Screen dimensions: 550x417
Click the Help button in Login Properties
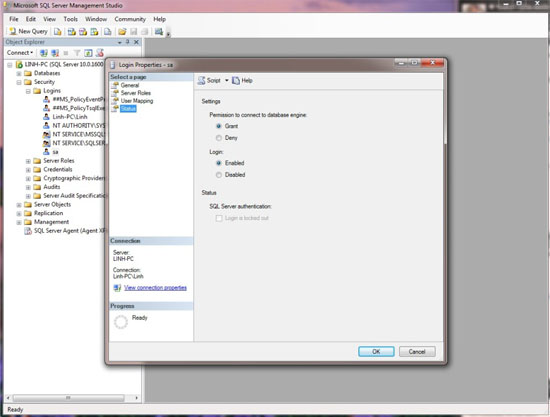pyautogui.click(x=243, y=81)
